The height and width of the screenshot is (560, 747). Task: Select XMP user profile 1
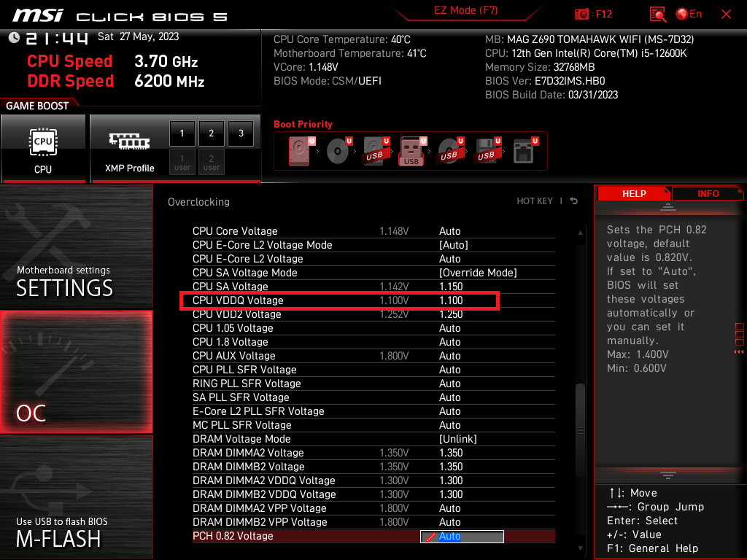point(182,162)
